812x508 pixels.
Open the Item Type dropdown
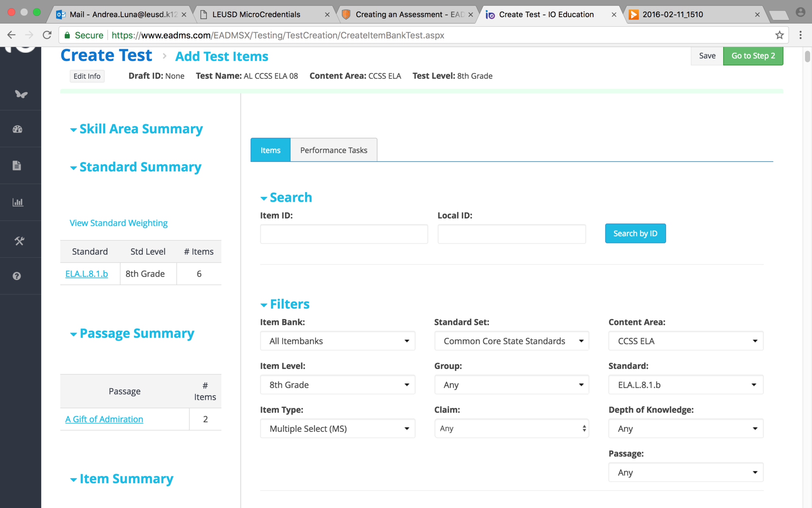[x=337, y=429]
